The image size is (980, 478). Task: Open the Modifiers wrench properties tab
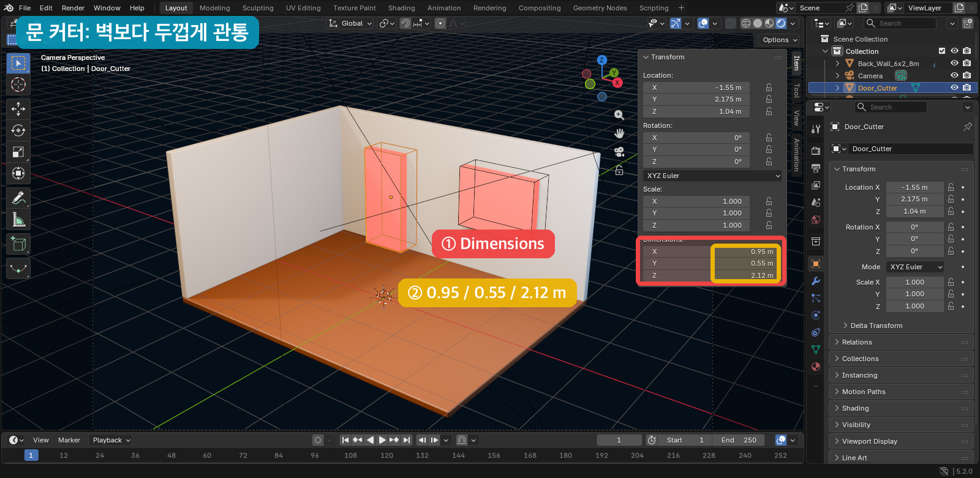tap(816, 281)
